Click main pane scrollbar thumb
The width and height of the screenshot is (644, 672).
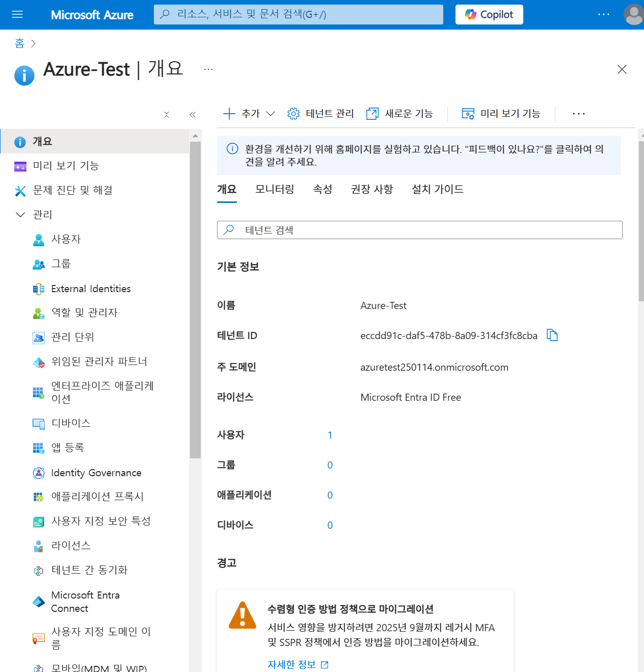pos(641,221)
